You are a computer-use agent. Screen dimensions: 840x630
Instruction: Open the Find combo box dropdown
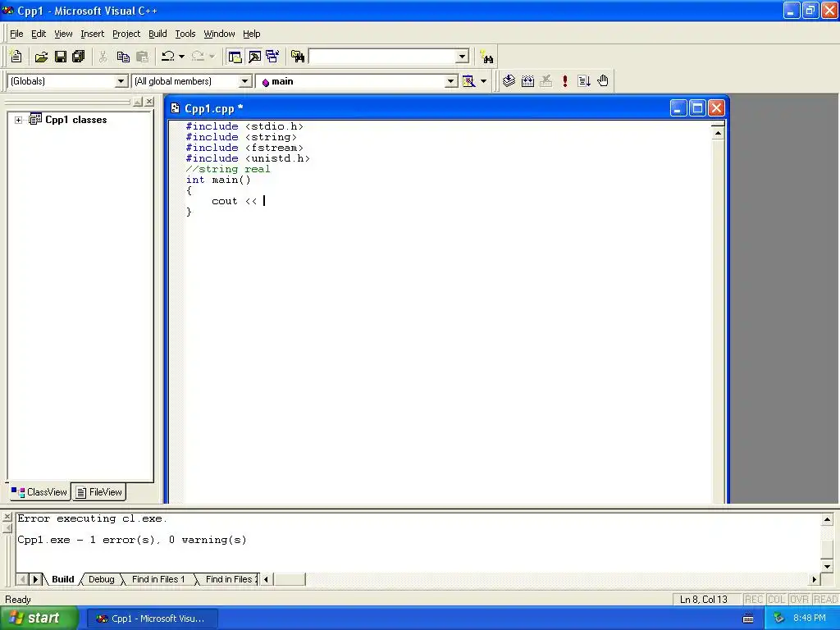pyautogui.click(x=463, y=57)
